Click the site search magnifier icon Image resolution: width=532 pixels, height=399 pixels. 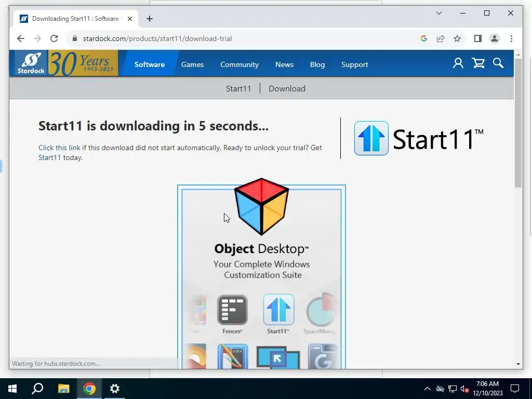[498, 63]
